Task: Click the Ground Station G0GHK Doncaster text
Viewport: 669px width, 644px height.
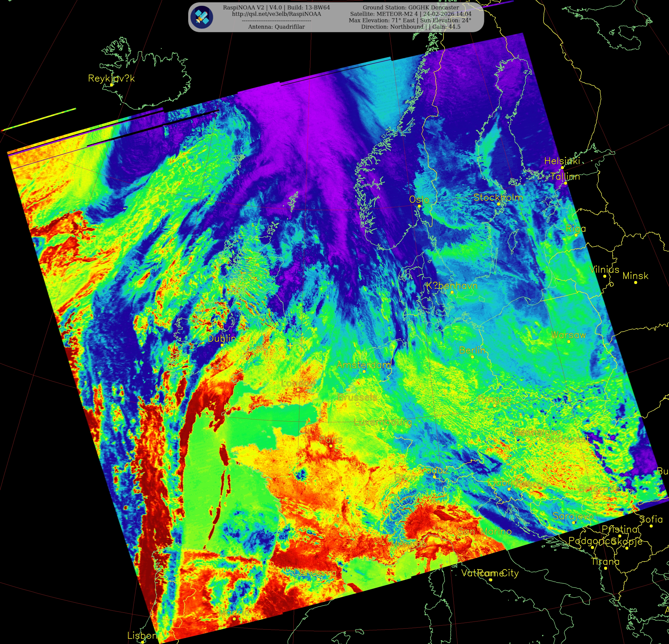Action: [411, 7]
